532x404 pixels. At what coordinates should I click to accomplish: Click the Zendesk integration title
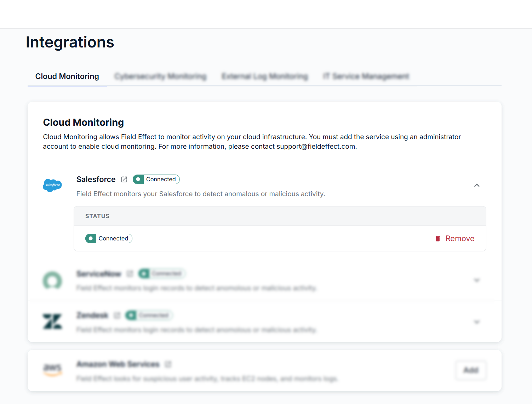(x=92, y=315)
